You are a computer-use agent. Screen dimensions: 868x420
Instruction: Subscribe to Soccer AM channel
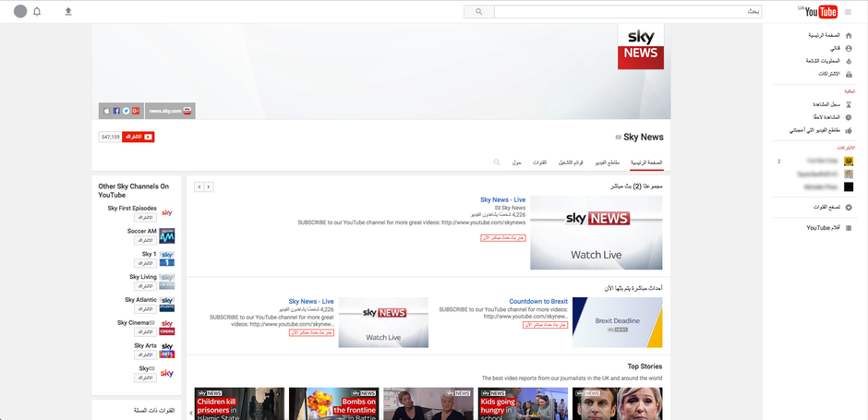tap(146, 241)
